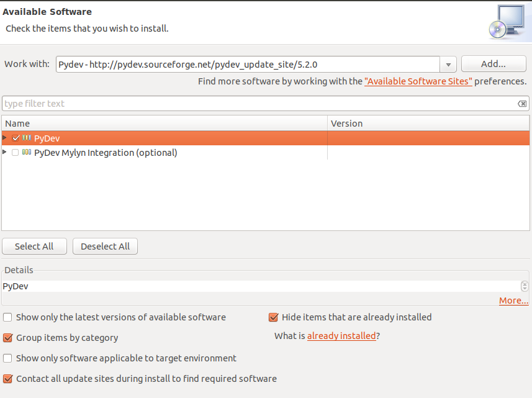Open the Work with dropdown list
The width and height of the screenshot is (532, 398).
pos(448,65)
